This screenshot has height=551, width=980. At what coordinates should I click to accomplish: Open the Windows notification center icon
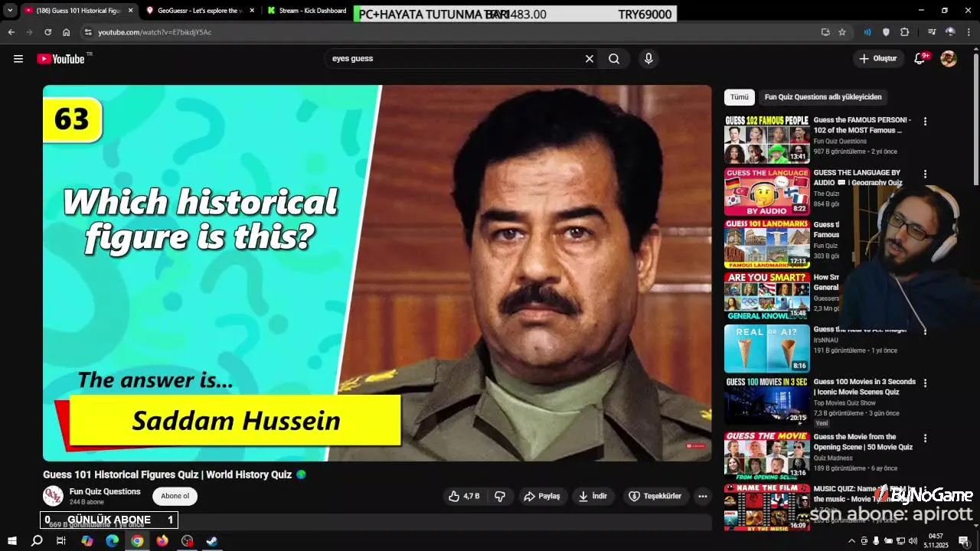[964, 541]
